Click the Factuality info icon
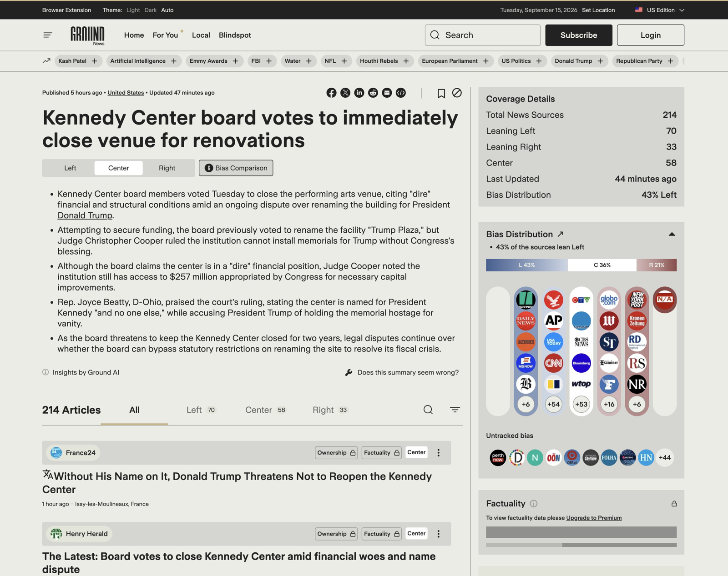This screenshot has width=728, height=576. (534, 504)
